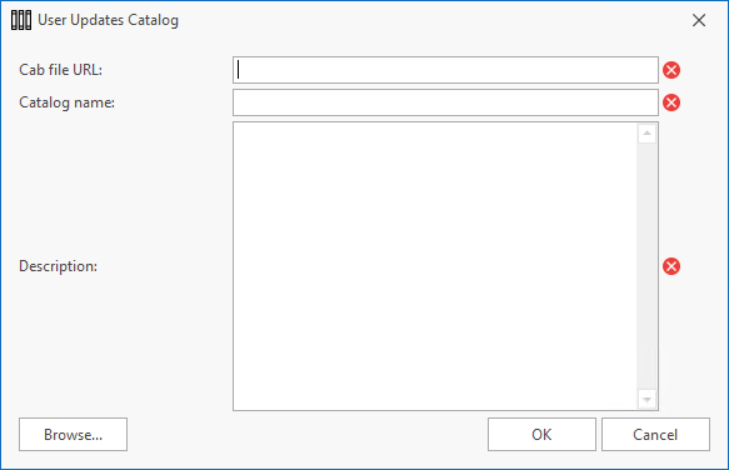The height and width of the screenshot is (470, 729).
Task: Click the "Catalog name:" label
Action: pos(67,102)
